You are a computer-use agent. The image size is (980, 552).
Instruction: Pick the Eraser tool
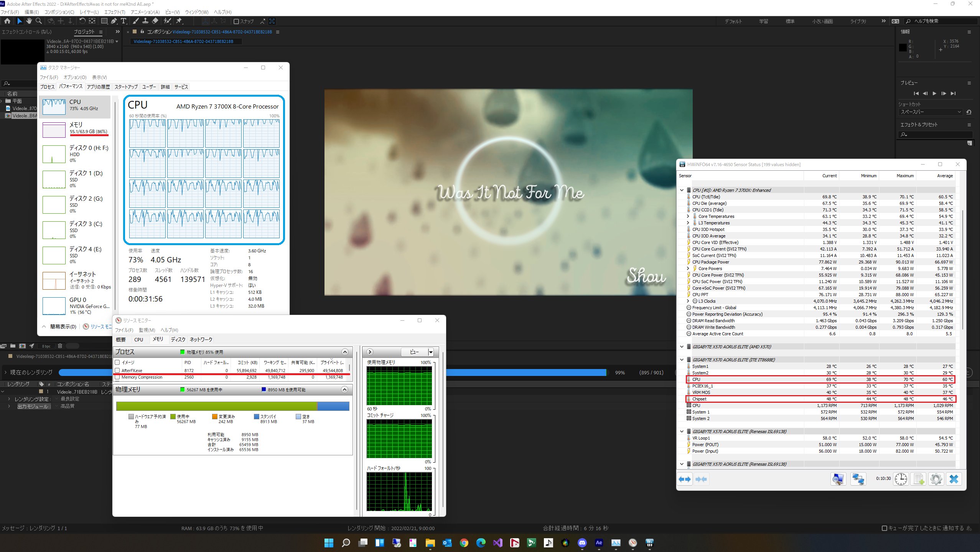pos(155,21)
